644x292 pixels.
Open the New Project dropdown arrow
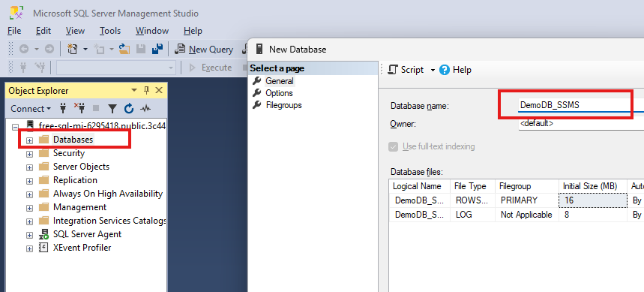(x=85, y=50)
